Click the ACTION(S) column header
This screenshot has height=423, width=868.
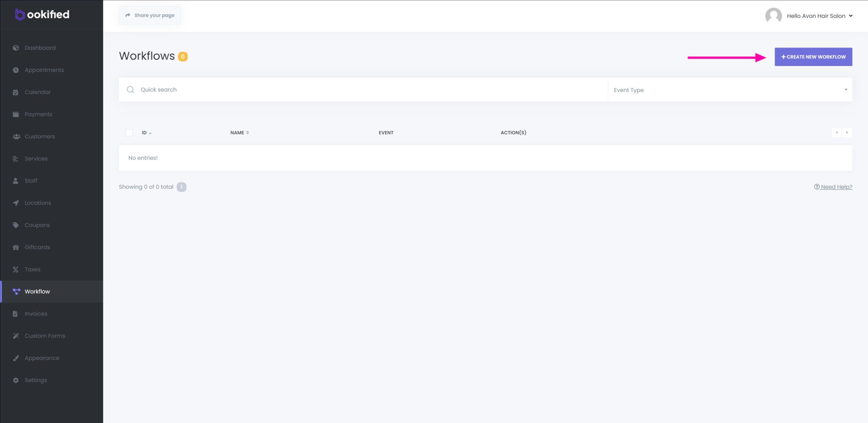(513, 133)
